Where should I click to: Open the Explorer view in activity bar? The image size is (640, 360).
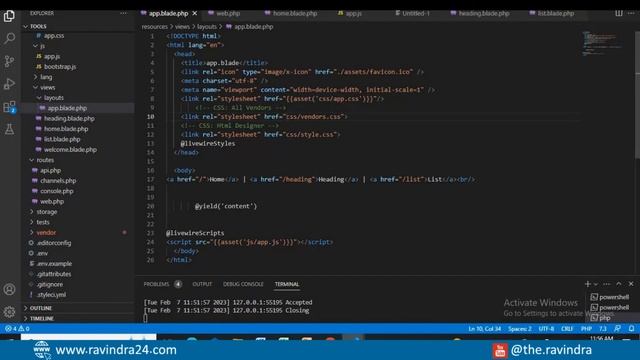click(x=9, y=16)
